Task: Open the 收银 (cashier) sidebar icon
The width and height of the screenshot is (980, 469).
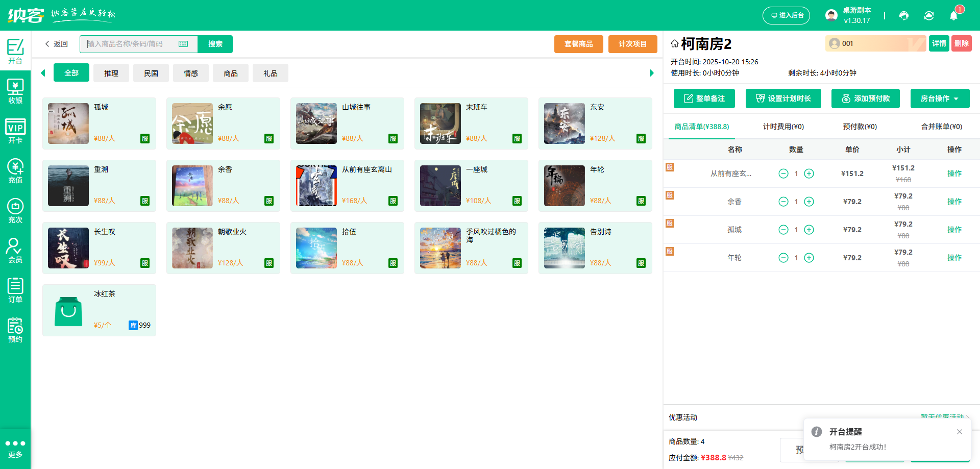Action: (15, 92)
